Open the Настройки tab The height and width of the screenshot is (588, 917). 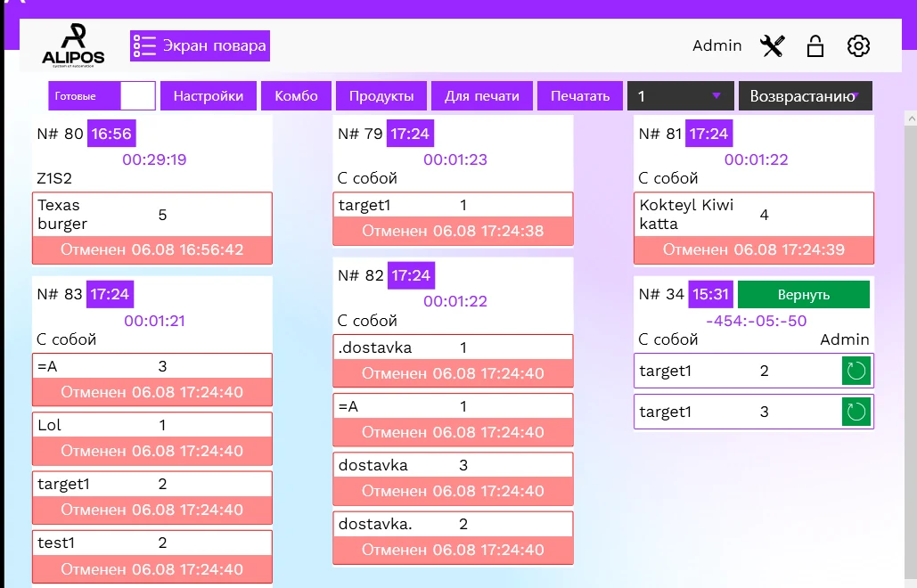(209, 96)
